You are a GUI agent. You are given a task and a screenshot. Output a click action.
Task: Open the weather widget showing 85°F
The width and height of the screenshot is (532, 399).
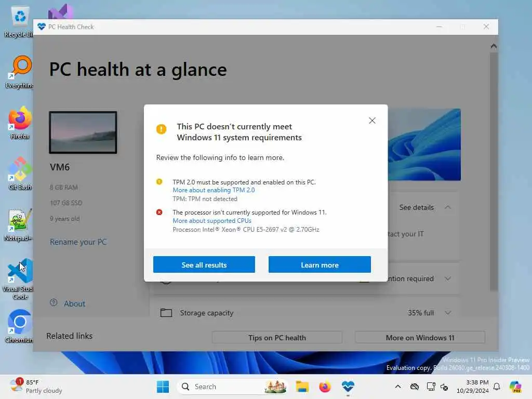(36, 387)
